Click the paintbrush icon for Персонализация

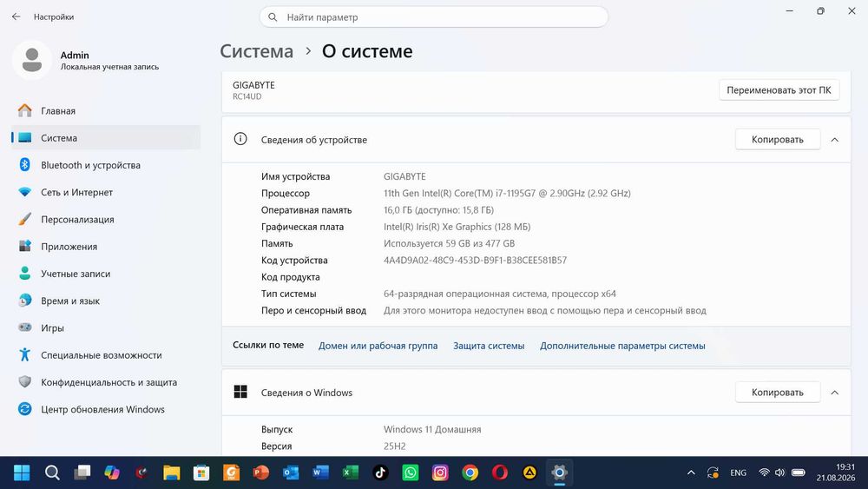24,219
